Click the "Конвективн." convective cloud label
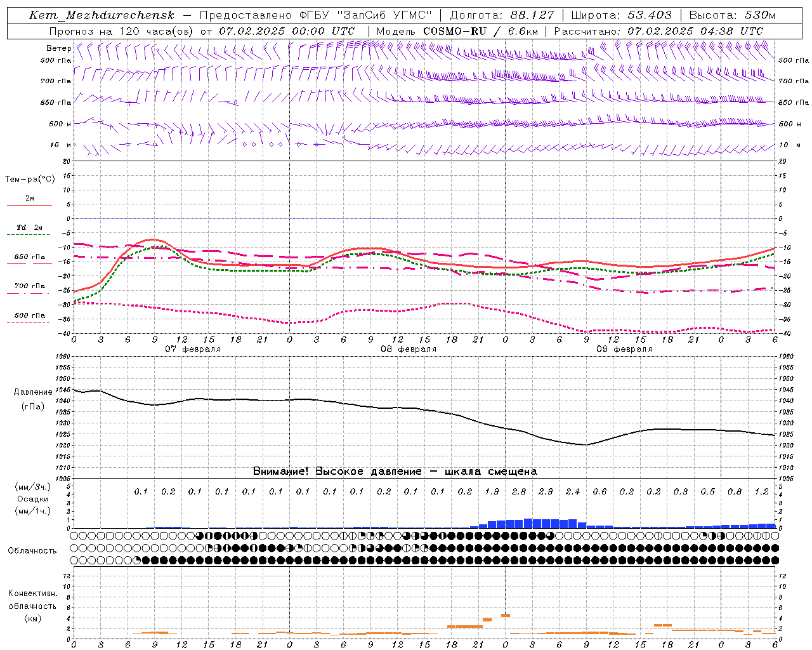Screen dimensions: 812x650 32,594
